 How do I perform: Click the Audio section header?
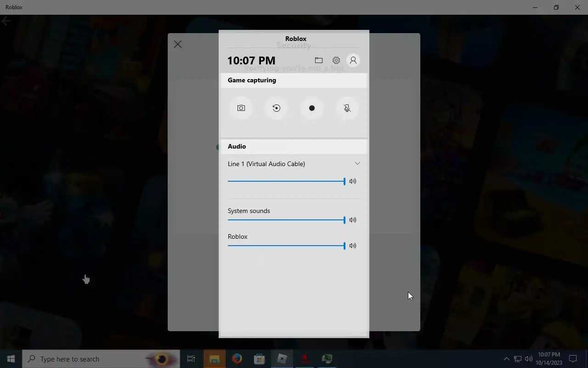(294, 146)
